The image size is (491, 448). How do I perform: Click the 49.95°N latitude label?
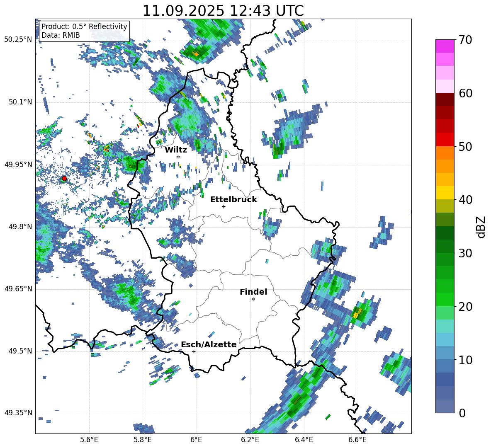pyautogui.click(x=18, y=165)
